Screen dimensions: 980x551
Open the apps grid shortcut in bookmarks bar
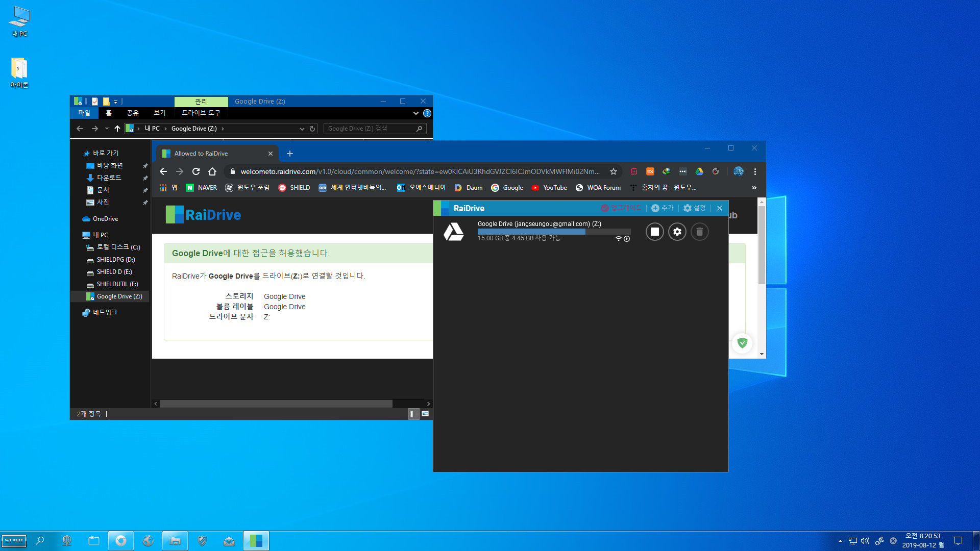coord(168,188)
